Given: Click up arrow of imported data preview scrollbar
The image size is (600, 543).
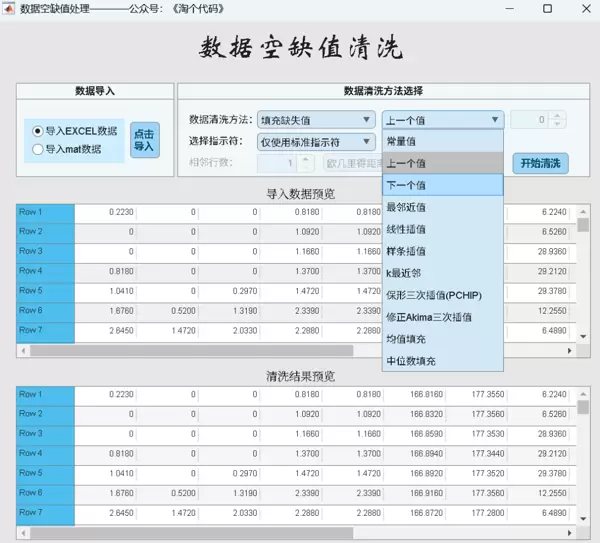Looking at the screenshot, I should [x=582, y=209].
